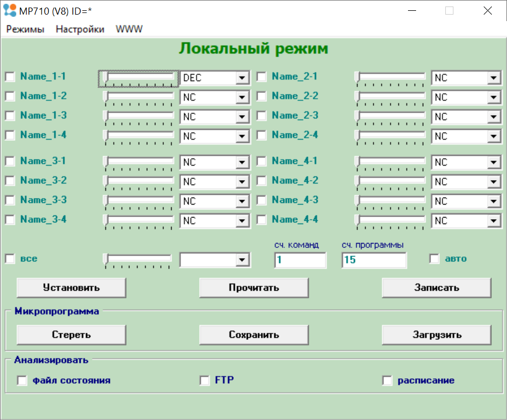Open the Режимы menu
Viewport: 507px width, 420px height.
pyautogui.click(x=25, y=29)
